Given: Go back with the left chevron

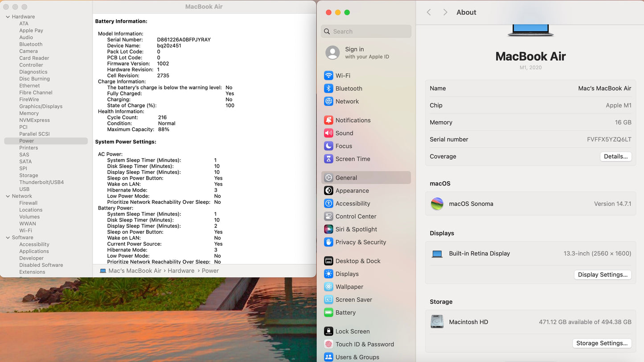Looking at the screenshot, I should coord(429,12).
